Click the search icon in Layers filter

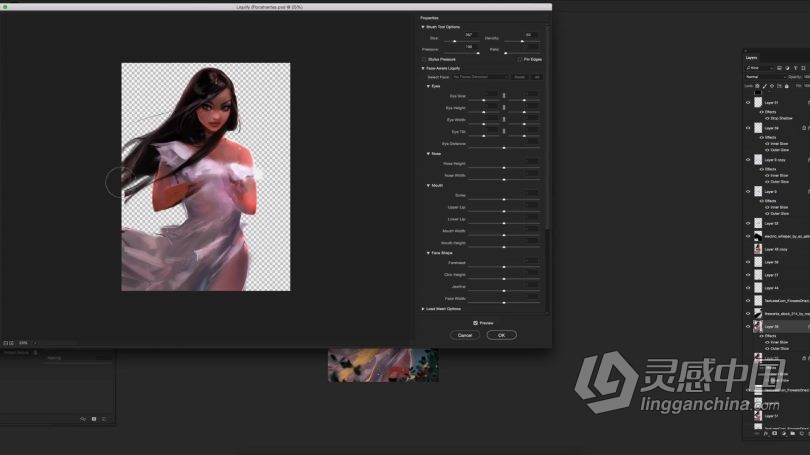coord(748,68)
